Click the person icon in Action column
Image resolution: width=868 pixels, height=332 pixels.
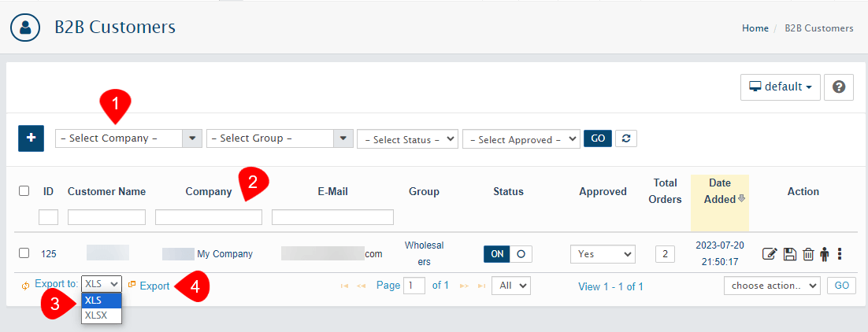click(825, 254)
